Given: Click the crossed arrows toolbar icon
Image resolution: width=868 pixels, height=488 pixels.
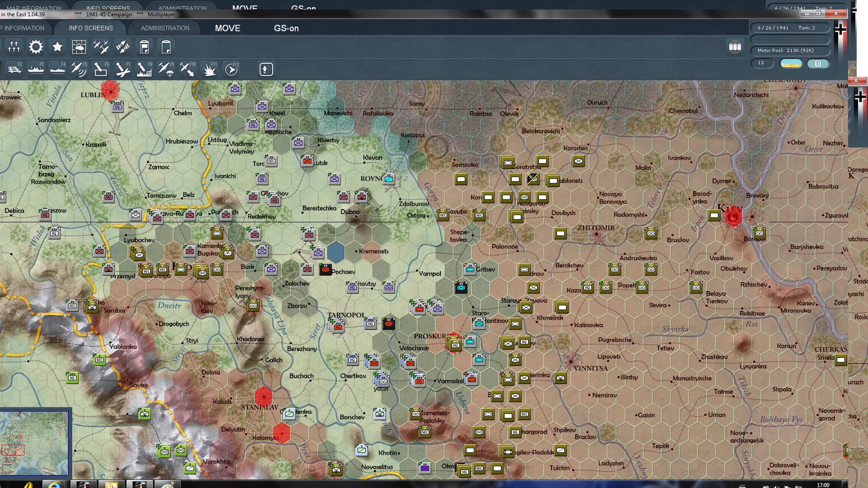Looking at the screenshot, I should pyautogui.click(x=123, y=47).
